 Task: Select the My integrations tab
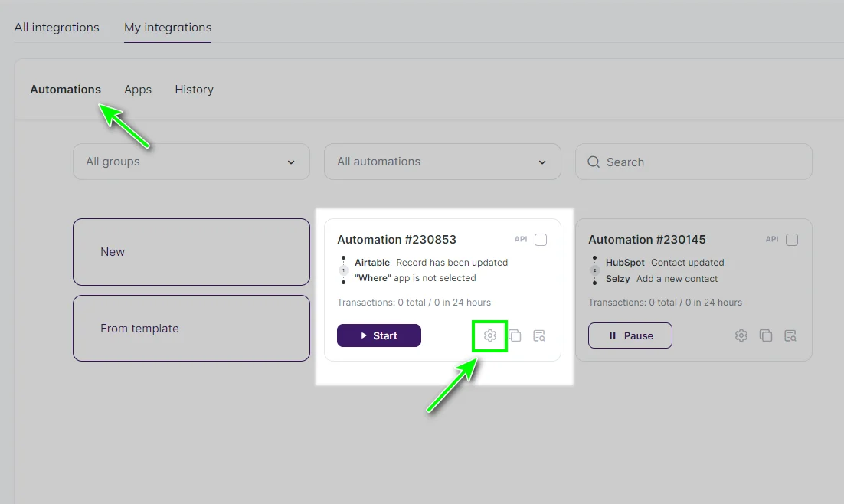(168, 28)
